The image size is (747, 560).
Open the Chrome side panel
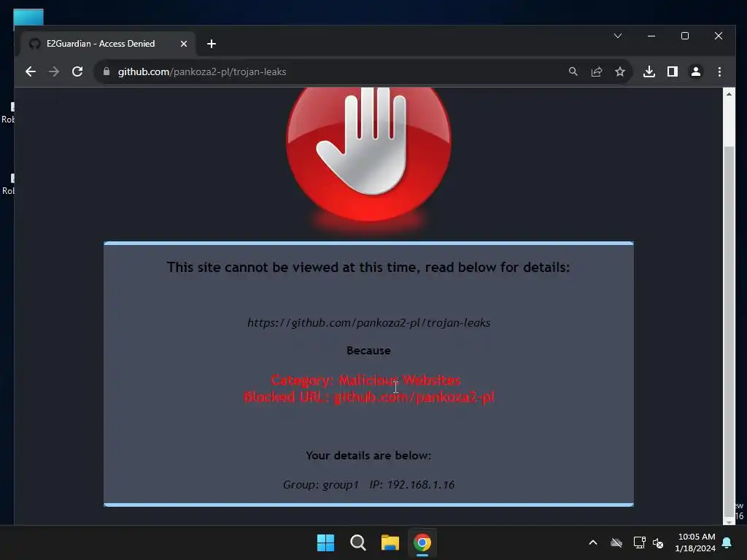click(x=672, y=71)
